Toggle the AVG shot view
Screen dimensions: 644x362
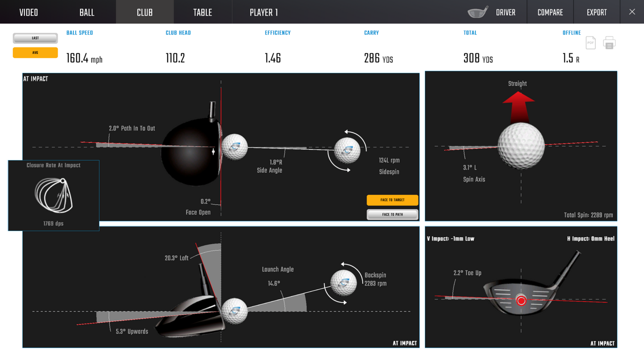pos(35,53)
